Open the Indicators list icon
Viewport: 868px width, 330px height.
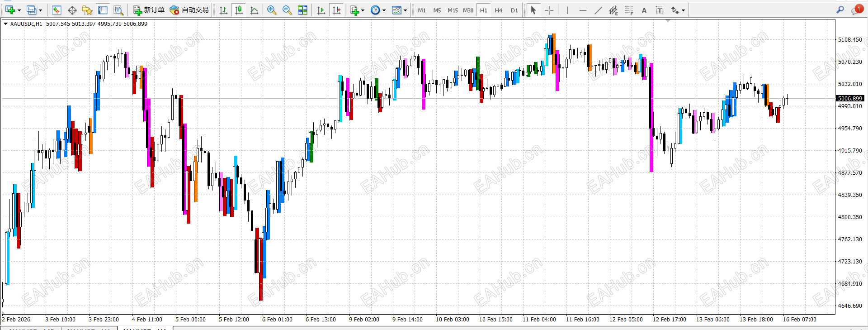point(354,10)
